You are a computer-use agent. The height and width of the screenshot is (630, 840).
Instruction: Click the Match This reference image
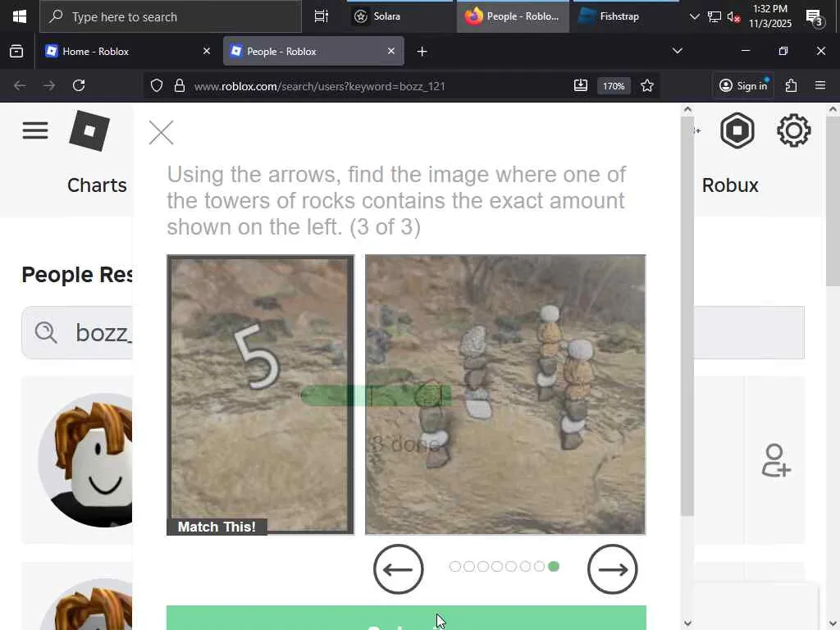point(260,395)
